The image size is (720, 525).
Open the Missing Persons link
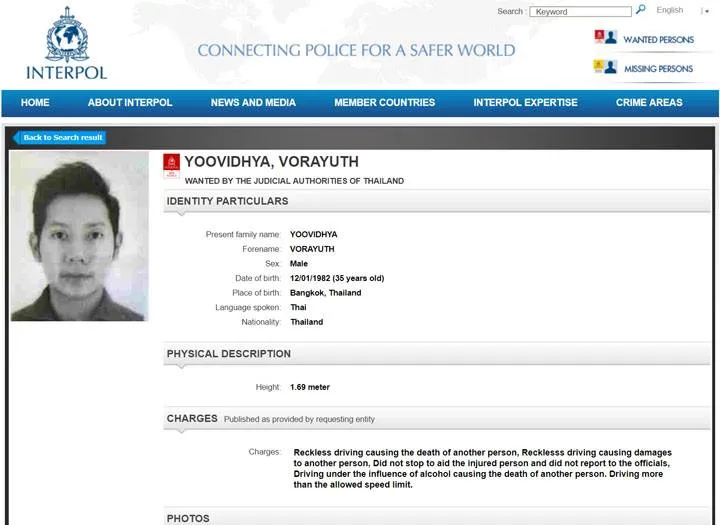(658, 69)
